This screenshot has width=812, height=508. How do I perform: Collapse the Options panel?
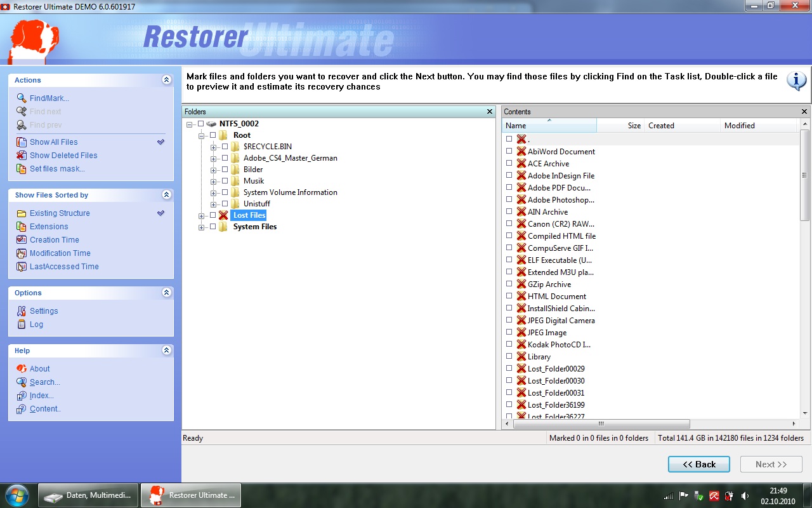coord(166,293)
